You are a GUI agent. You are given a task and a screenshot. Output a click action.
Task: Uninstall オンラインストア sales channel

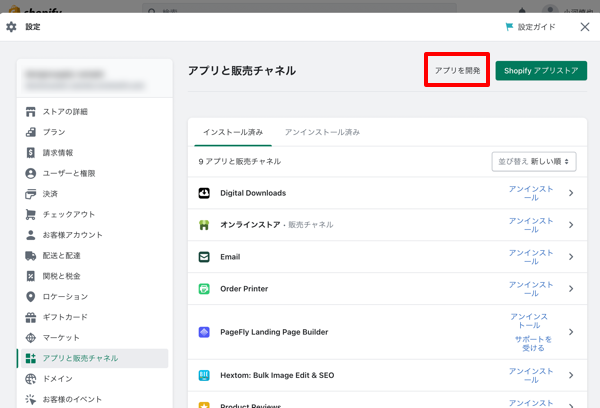pyautogui.click(x=531, y=225)
